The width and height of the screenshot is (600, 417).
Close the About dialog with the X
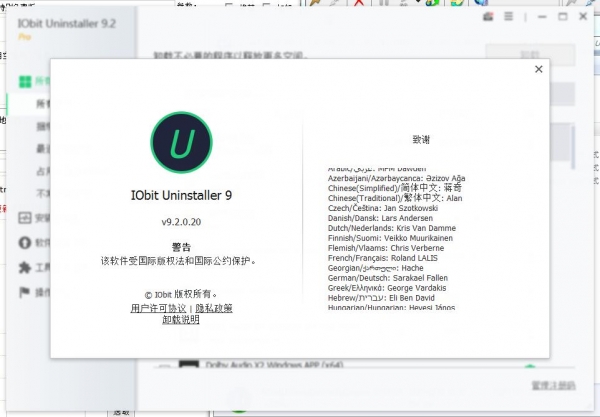538,69
